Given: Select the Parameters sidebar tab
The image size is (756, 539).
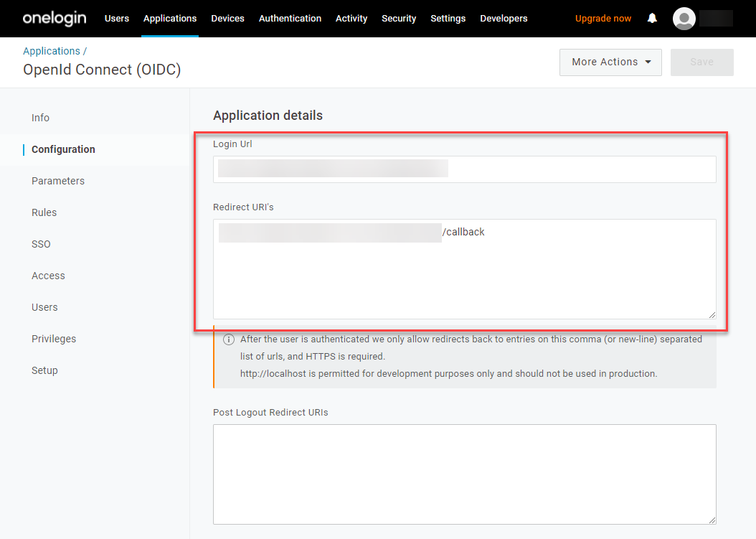Looking at the screenshot, I should [58, 181].
